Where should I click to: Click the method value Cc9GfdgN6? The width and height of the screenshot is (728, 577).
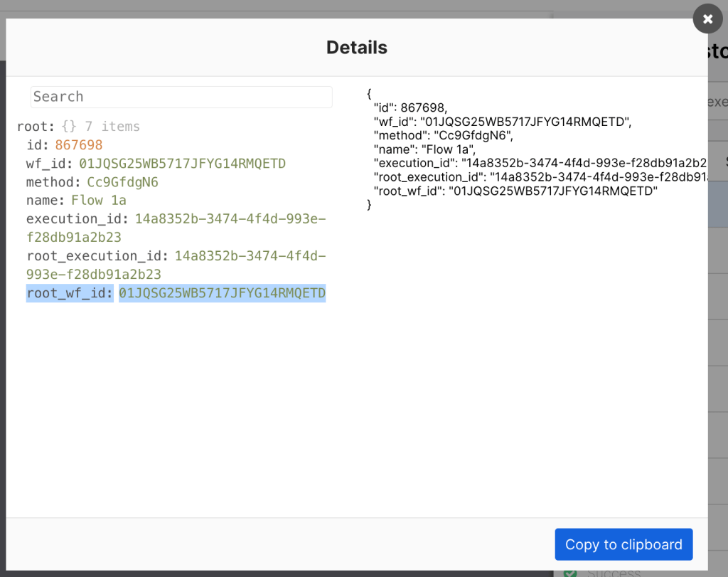122,182
